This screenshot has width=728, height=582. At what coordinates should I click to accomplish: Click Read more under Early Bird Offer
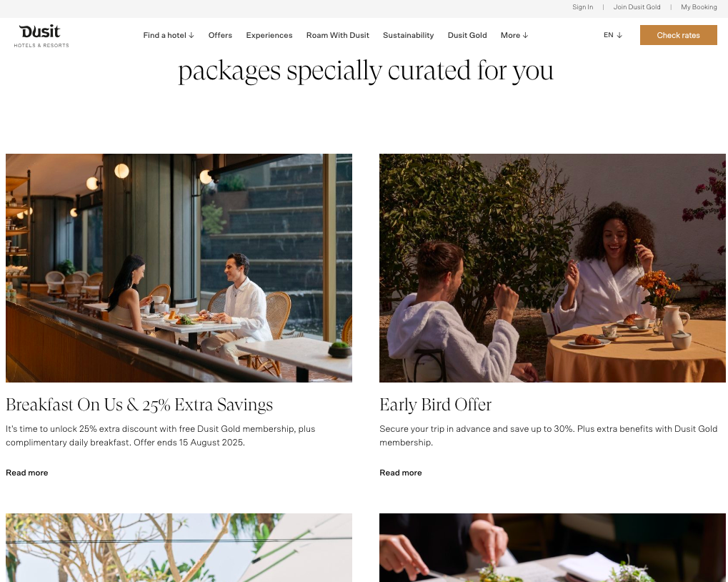tap(401, 473)
